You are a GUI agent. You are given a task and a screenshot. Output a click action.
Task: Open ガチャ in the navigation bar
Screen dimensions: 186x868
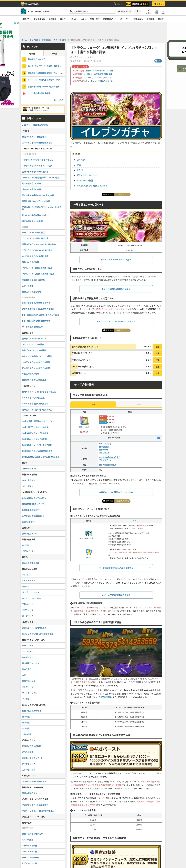point(63,19)
